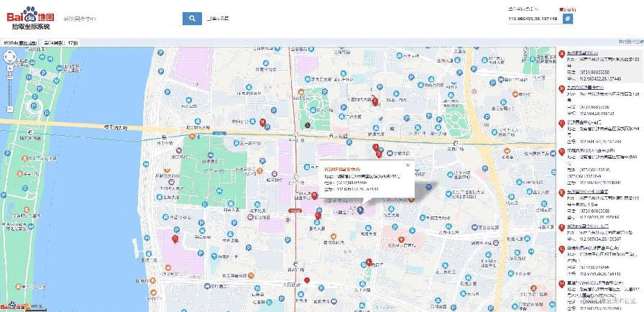Click the copy coordinates button
644x312 pixels.
coord(568,19)
